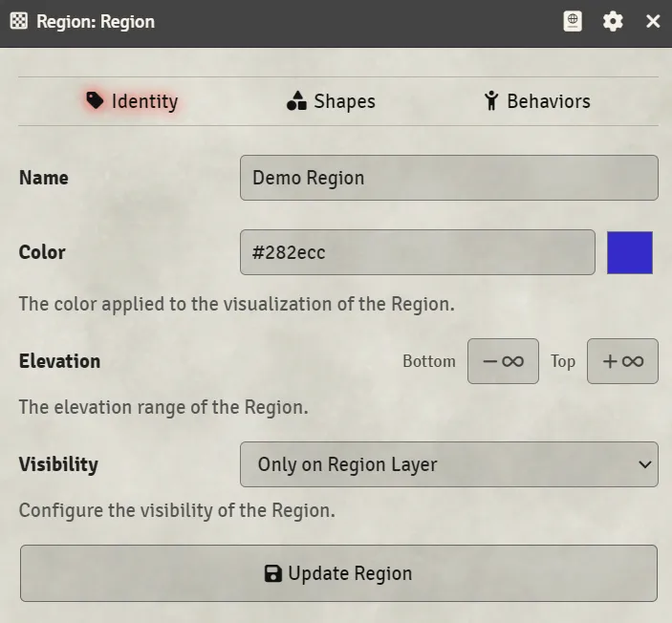Click the Name label
Screen dimensions: 672x623
[x=44, y=178]
